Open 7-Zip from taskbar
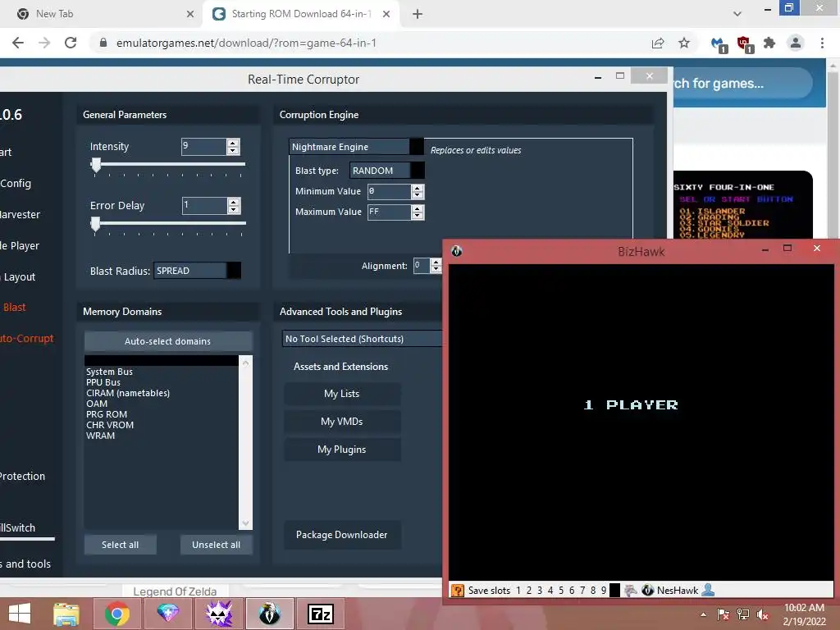 [321, 614]
